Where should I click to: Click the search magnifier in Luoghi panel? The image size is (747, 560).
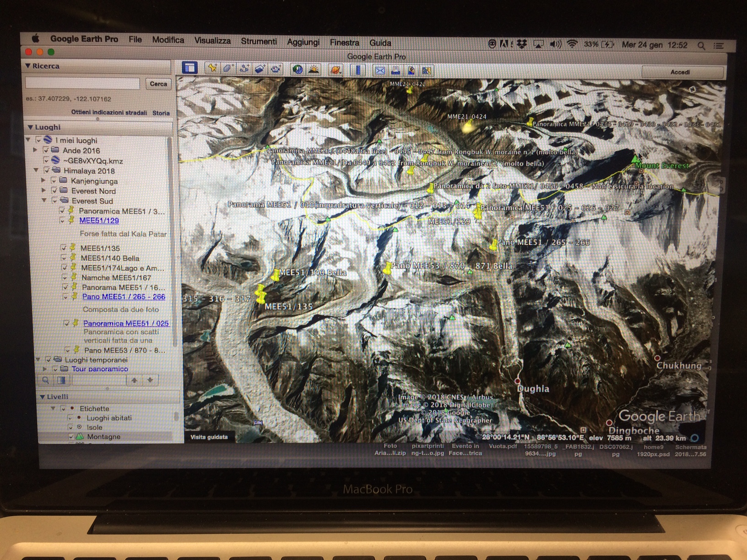45,380
